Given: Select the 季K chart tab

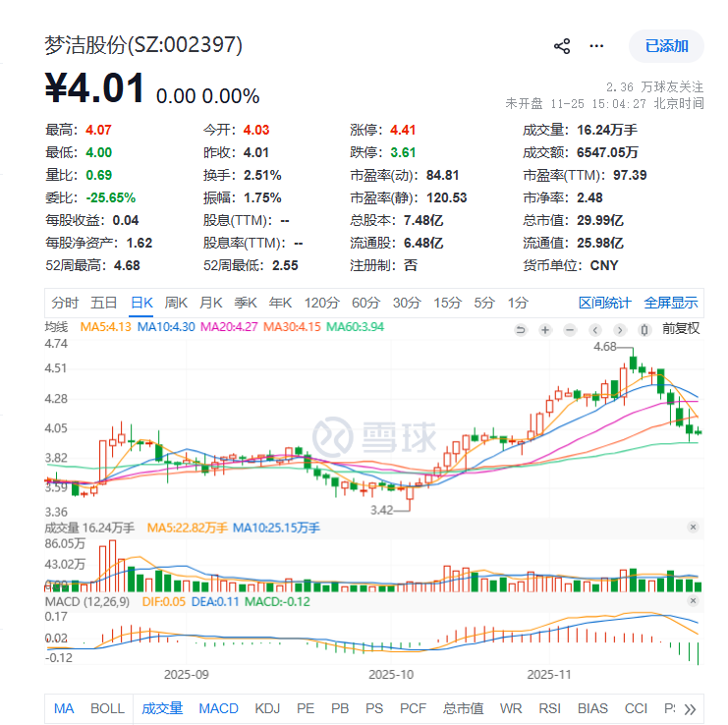Looking at the screenshot, I should [246, 303].
